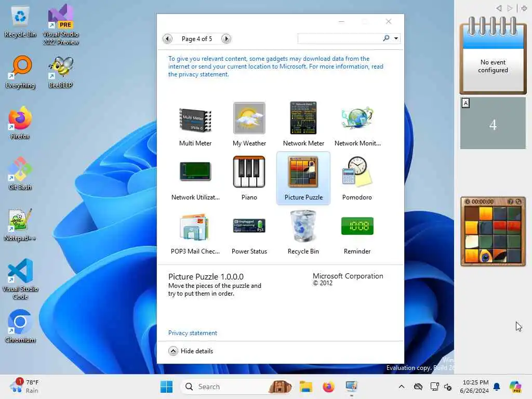Open Firefox from the taskbar

(328, 387)
